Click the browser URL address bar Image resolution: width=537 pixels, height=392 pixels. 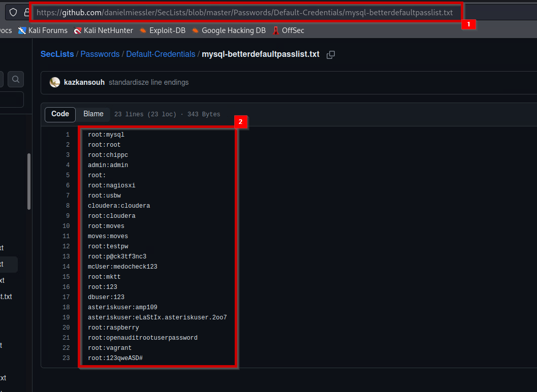(244, 12)
